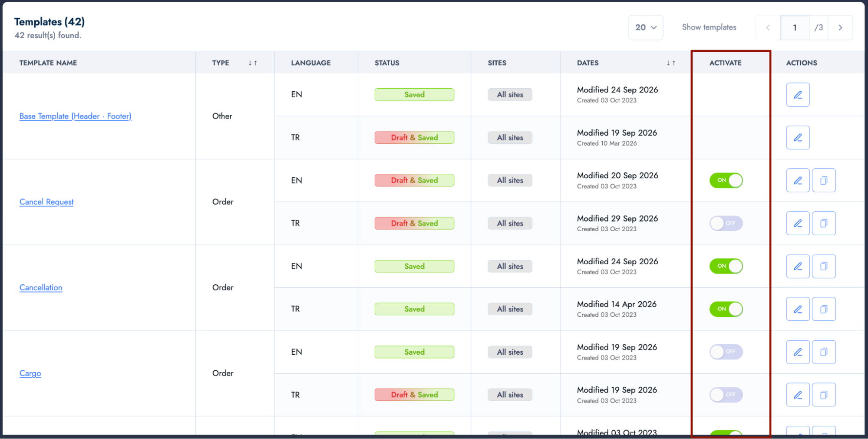Image resolution: width=868 pixels, height=439 pixels.
Task: Edit Base Template TR with pencil icon
Action: tap(798, 138)
